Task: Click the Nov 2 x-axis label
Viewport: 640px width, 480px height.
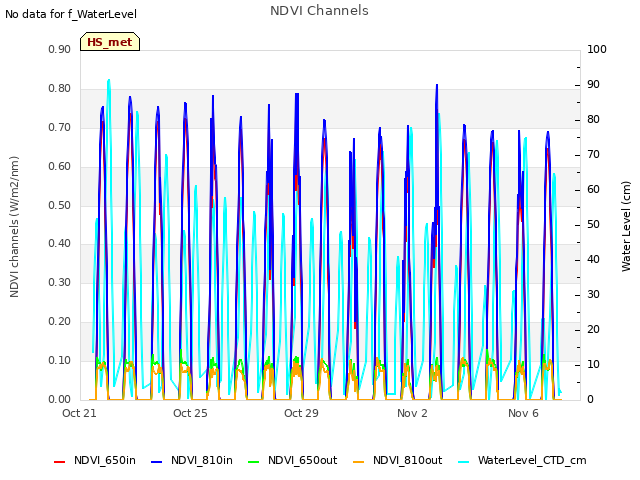Action: click(412, 413)
